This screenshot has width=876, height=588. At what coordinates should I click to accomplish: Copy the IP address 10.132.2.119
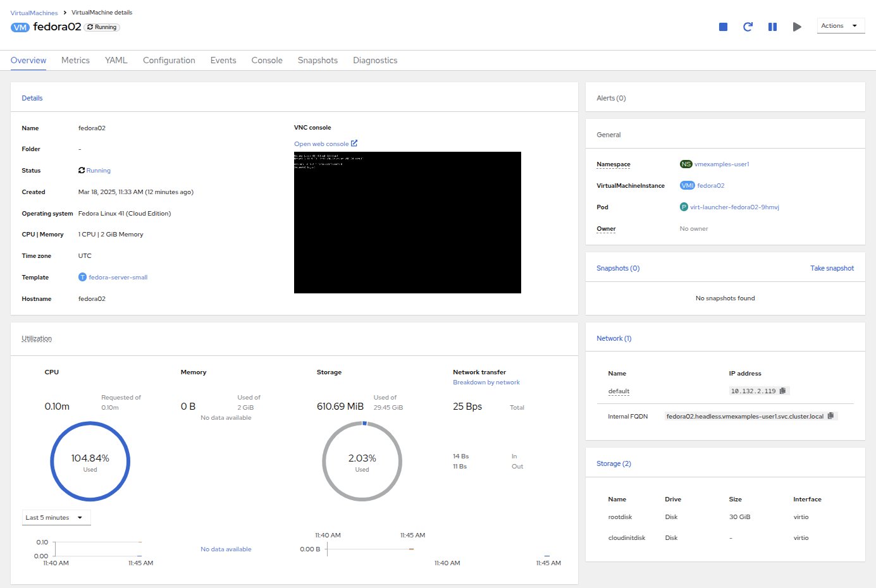click(783, 391)
